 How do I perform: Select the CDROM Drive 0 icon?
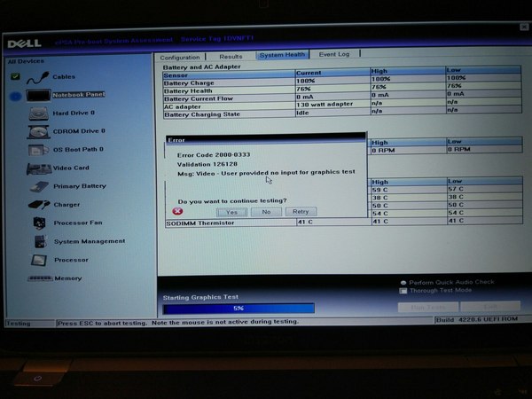pos(39,132)
